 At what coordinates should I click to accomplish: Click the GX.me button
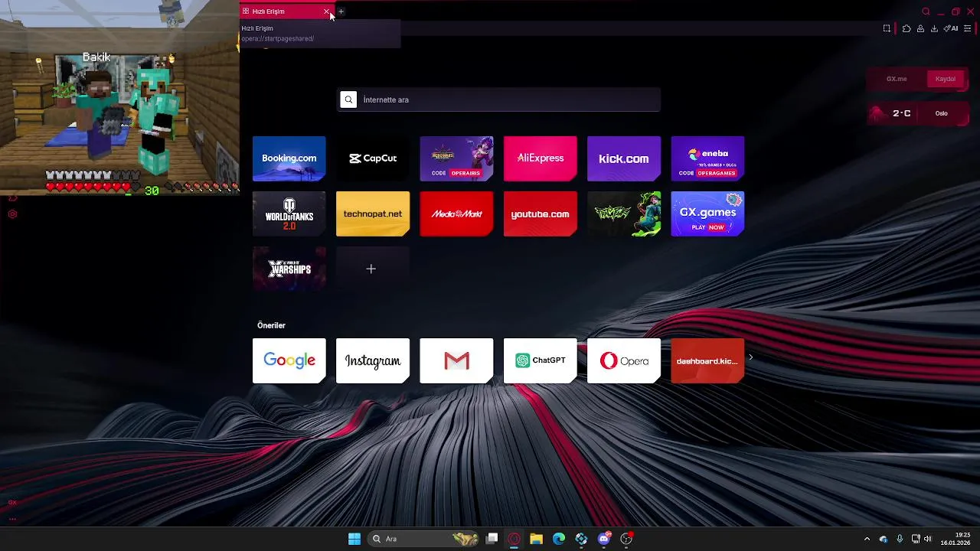897,79
